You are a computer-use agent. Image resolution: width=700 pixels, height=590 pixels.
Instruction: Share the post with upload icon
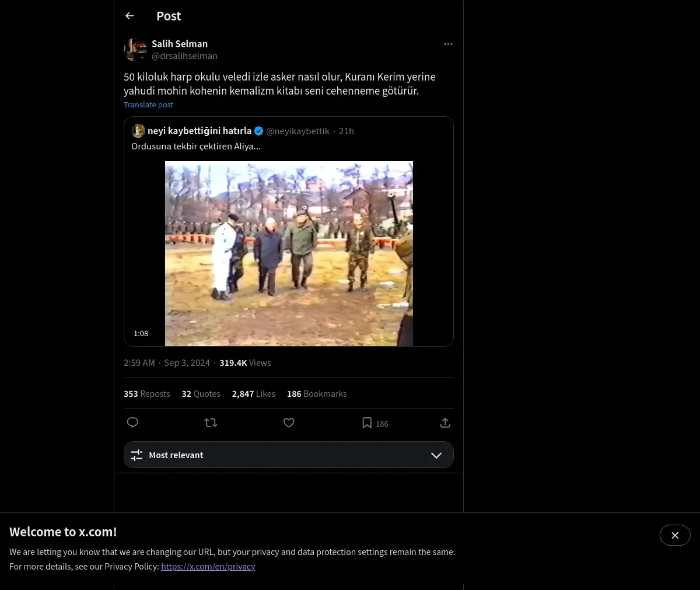click(x=445, y=423)
